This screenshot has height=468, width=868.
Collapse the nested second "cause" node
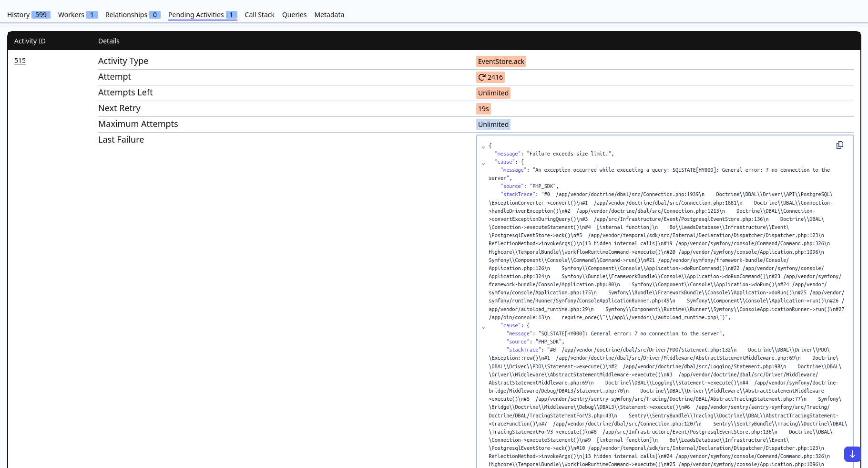(483, 328)
